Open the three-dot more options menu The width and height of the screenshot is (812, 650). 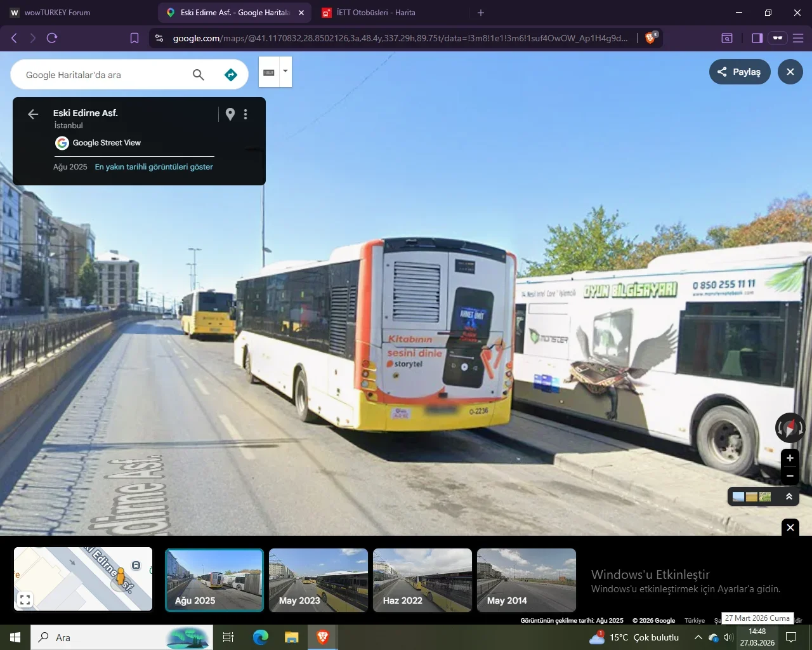246,114
